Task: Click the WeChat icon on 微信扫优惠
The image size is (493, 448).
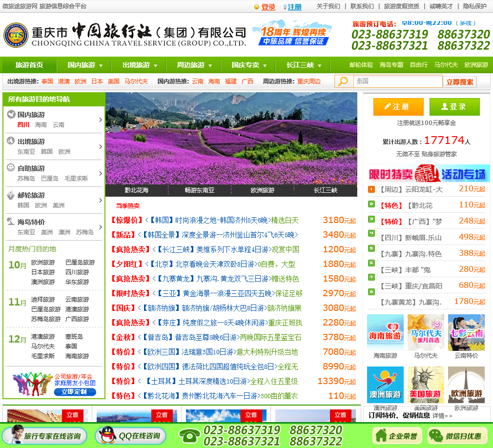Action: click(x=436, y=436)
